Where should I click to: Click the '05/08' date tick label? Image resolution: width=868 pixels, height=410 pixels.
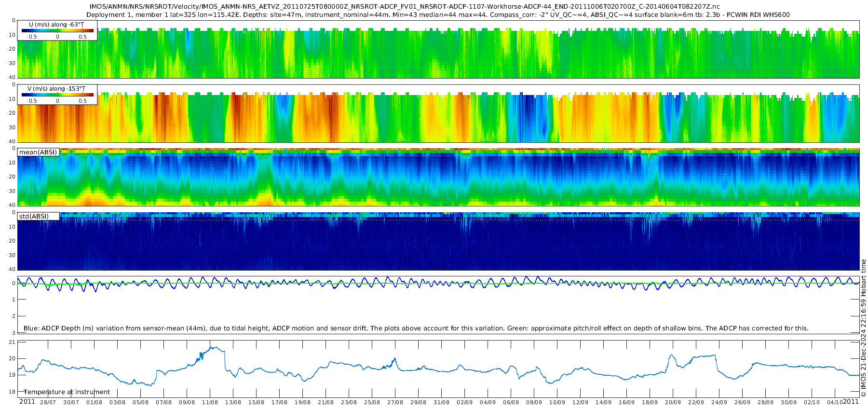[x=140, y=402]
